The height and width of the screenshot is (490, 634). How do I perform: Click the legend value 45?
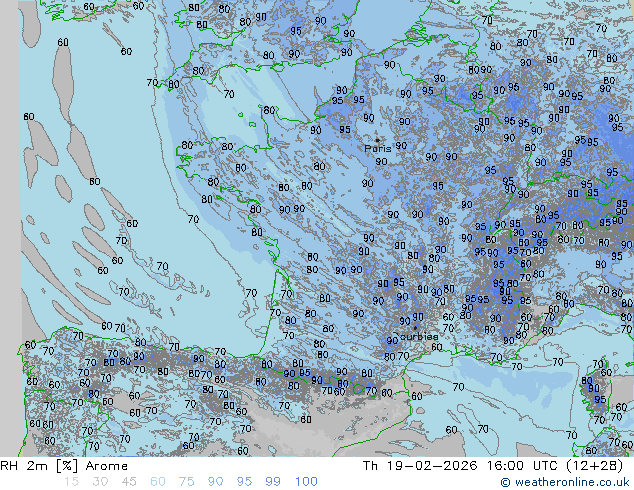coord(129,482)
